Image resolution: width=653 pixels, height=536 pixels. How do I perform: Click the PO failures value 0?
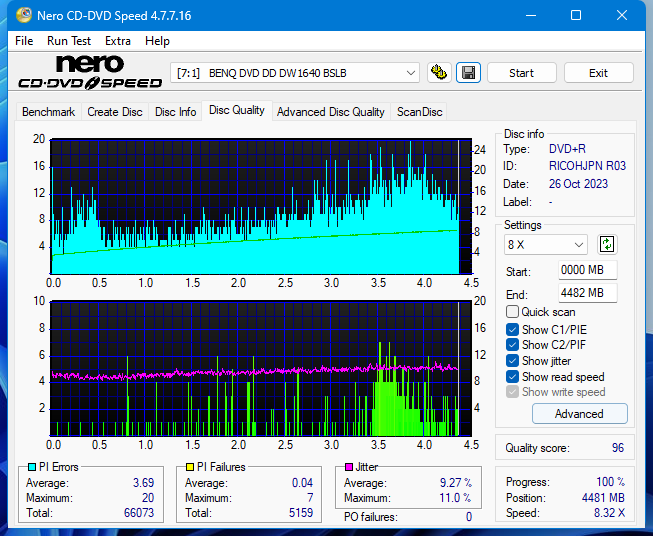(x=469, y=517)
